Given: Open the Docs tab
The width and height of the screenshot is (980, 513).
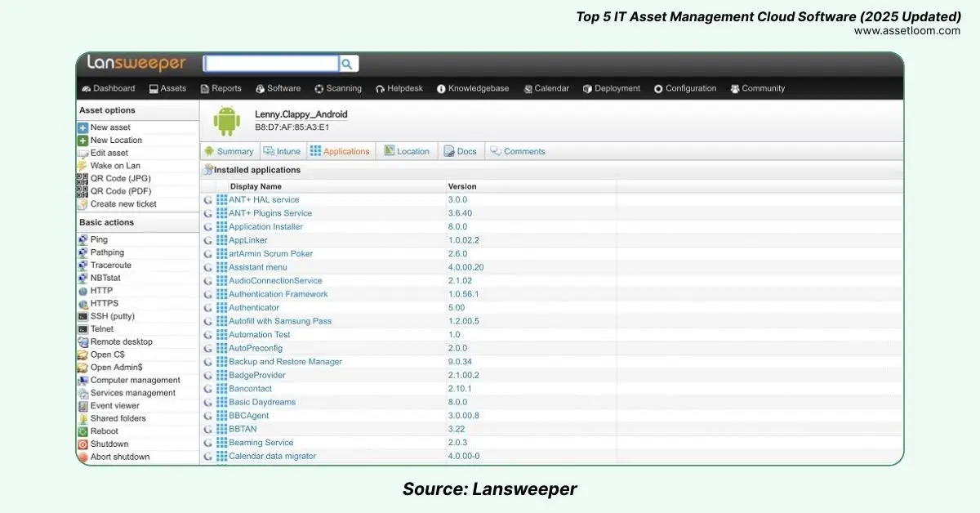Looking at the screenshot, I should 461,151.
